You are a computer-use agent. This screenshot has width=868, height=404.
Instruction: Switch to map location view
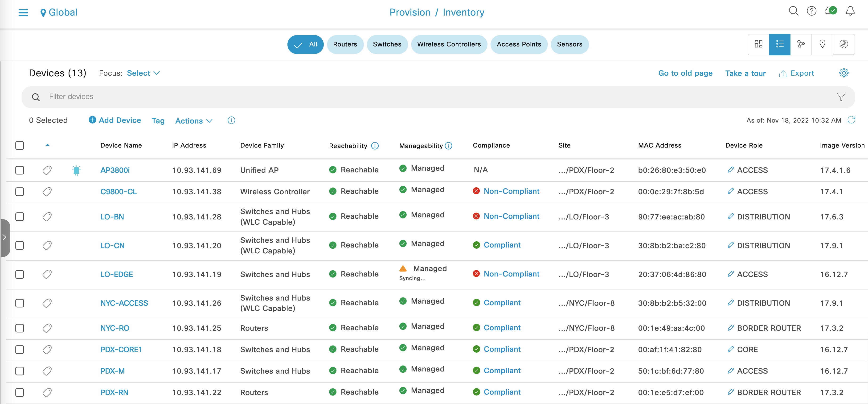coord(822,44)
